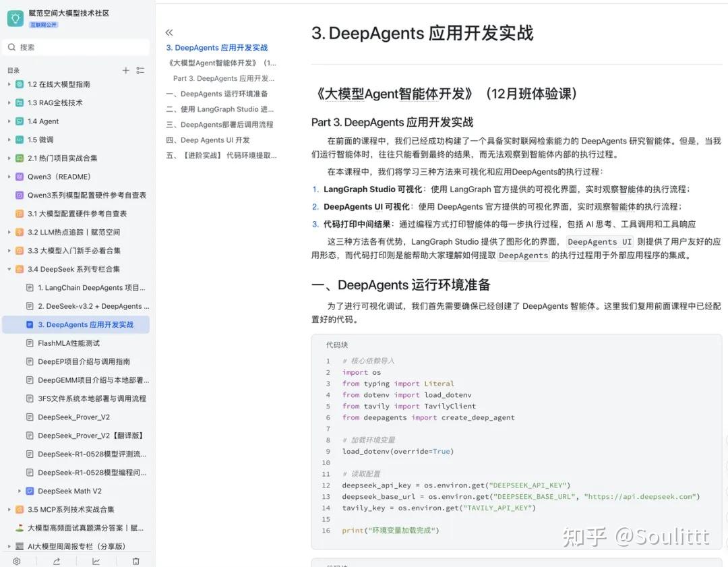Jump to outline item 四、Deep Agents UI 开发
The image size is (728, 567).
(208, 140)
